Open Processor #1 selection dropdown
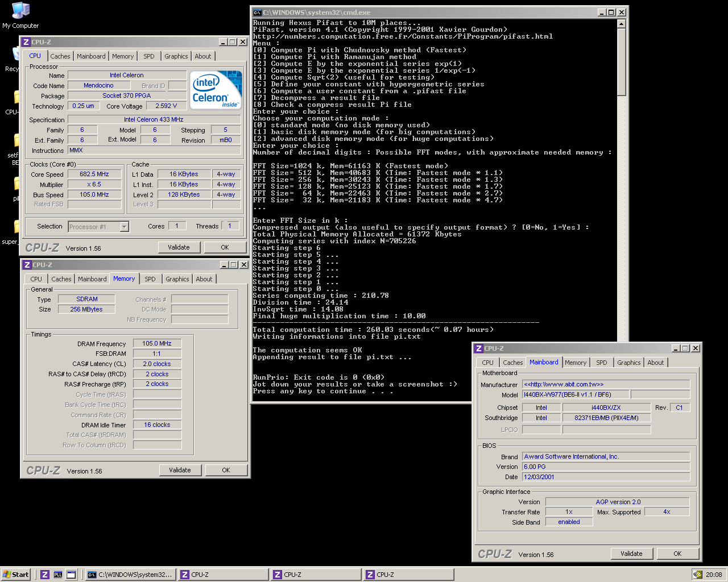 [x=125, y=227]
